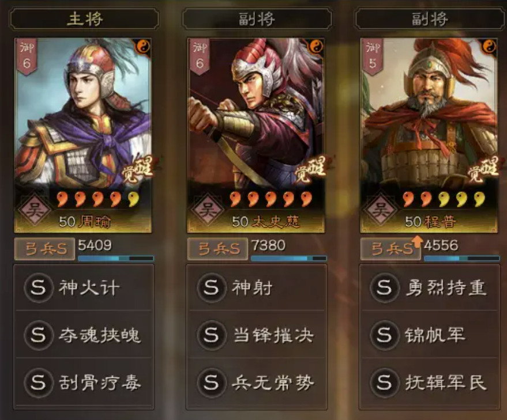Tap the yin-yang icon on 太史慈 card
Screen dimensions: 507x420
pos(316,47)
